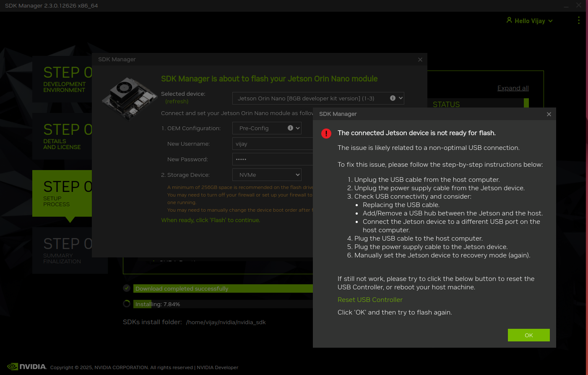
Task: Click the installing spinner icon
Action: point(127,304)
